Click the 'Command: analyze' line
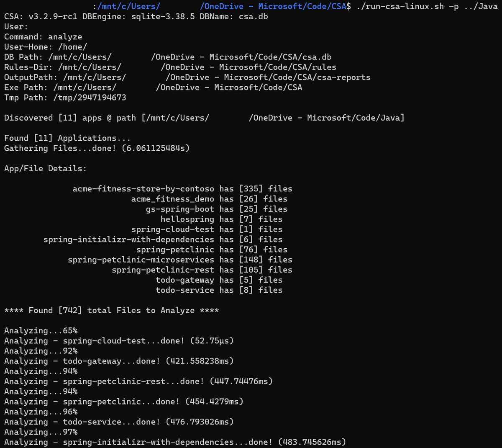502x448 pixels. click(43, 37)
